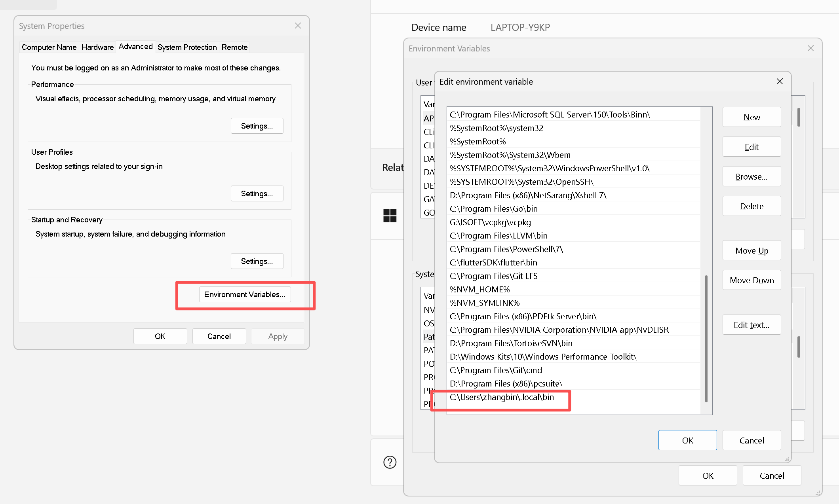Click the Windows logo icon
839x504 pixels.
pyautogui.click(x=390, y=216)
